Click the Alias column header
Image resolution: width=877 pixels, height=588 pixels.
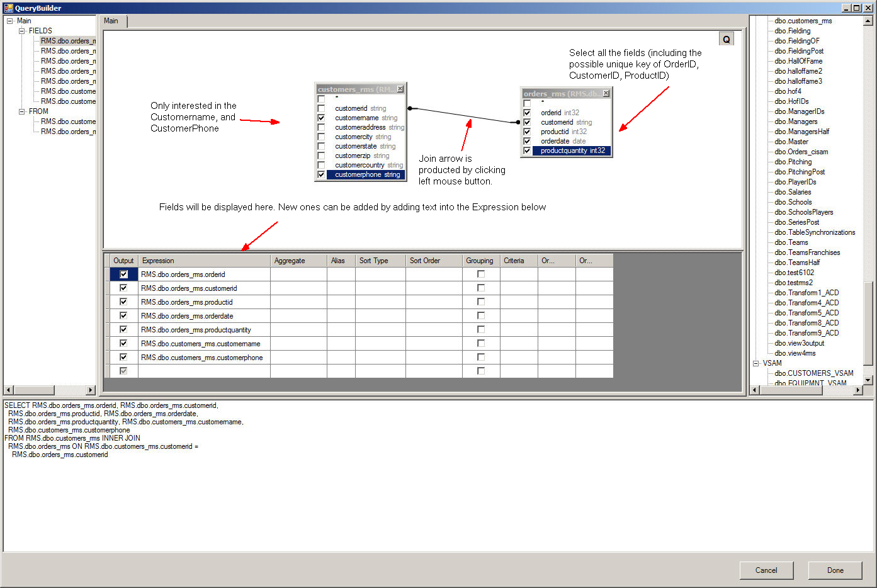(x=341, y=261)
